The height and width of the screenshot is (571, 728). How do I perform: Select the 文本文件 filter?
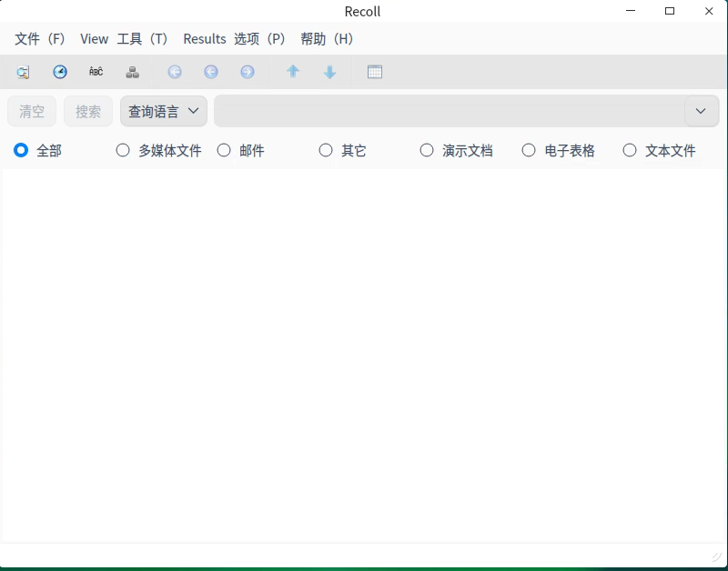pos(659,150)
